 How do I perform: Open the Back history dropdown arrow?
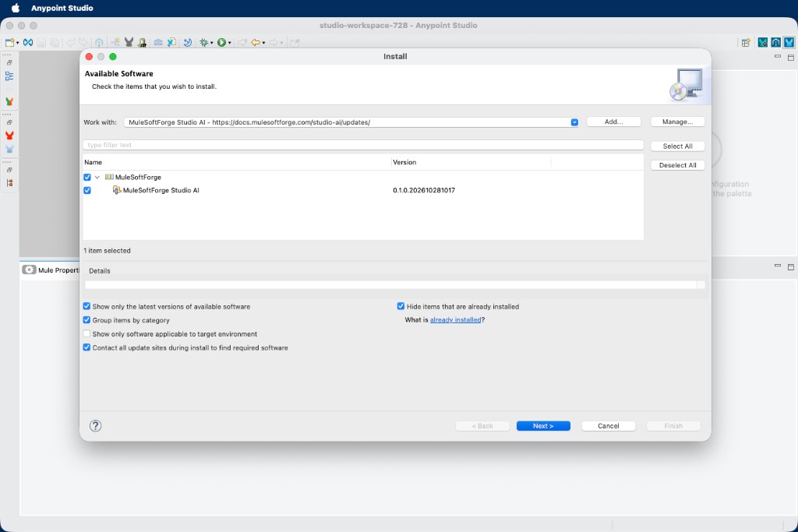coord(263,44)
